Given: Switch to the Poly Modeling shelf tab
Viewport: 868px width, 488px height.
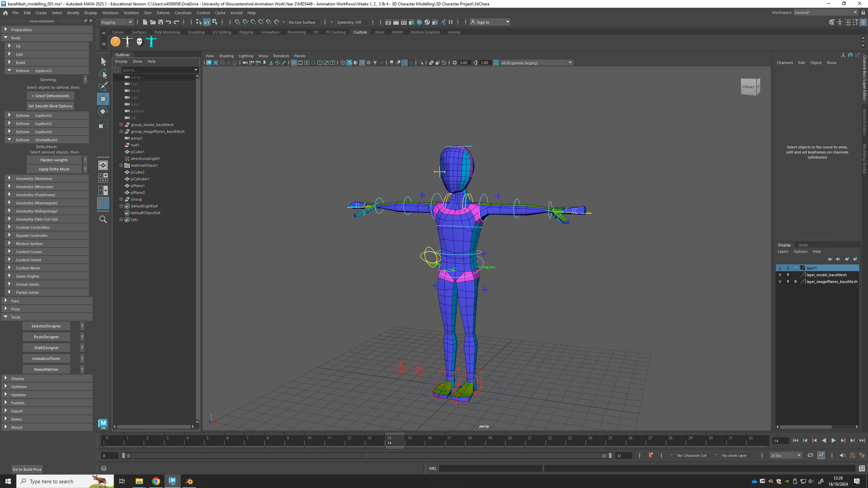Looking at the screenshot, I should click(167, 32).
